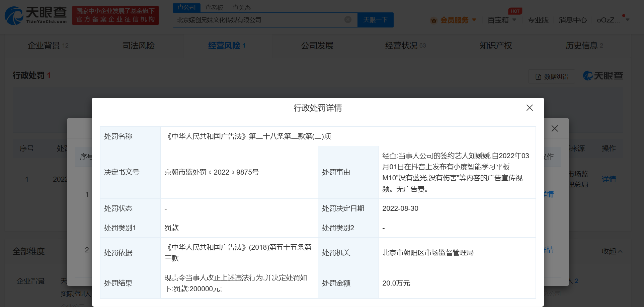Click the member services crown icon
Viewport: 644px width, 307px height.
[434, 20]
